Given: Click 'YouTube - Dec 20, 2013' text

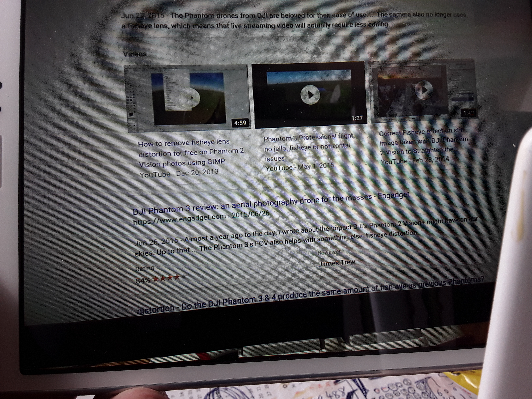Looking at the screenshot, I should pyautogui.click(x=179, y=173).
